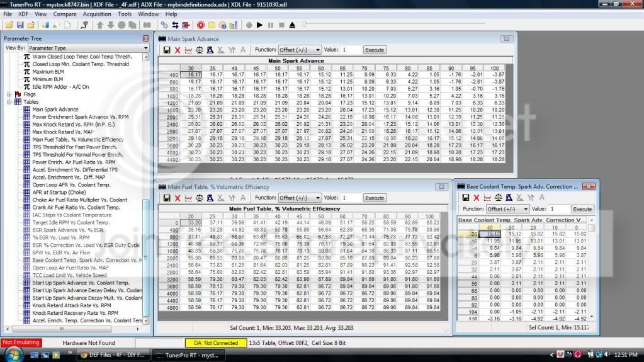Collapse the Tables tree node

tap(9, 102)
